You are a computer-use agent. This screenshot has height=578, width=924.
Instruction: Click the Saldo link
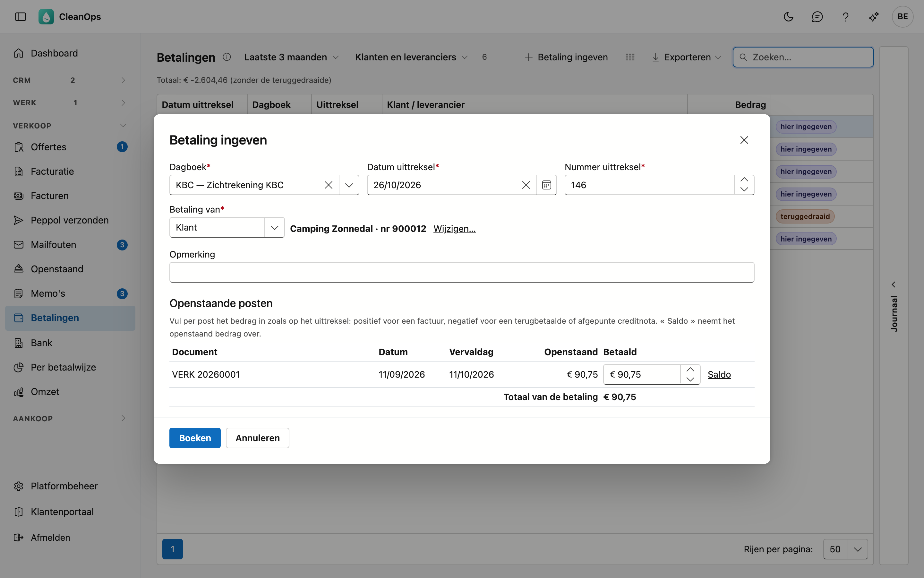(719, 374)
